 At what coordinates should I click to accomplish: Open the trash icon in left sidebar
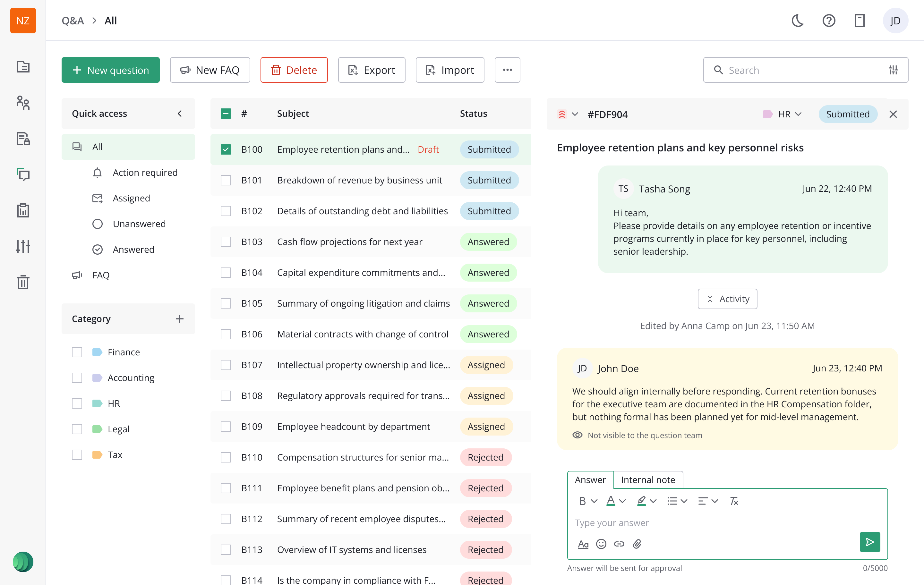tap(23, 282)
